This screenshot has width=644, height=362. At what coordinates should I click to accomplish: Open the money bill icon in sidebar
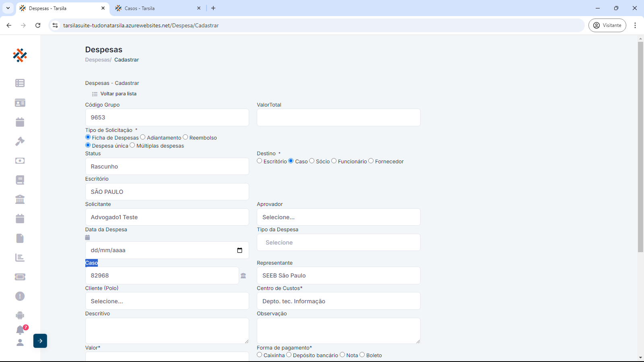tap(20, 161)
